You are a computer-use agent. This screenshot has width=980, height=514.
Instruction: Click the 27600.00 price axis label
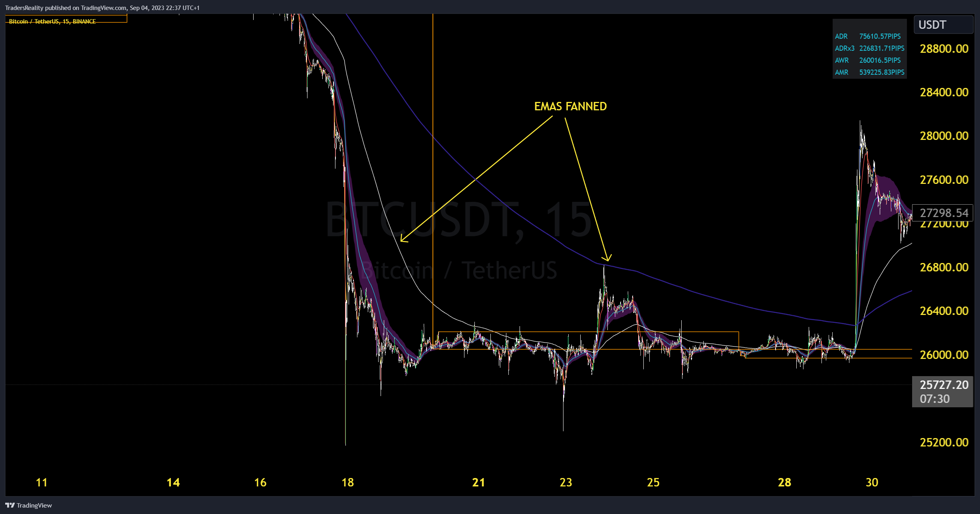tap(944, 180)
